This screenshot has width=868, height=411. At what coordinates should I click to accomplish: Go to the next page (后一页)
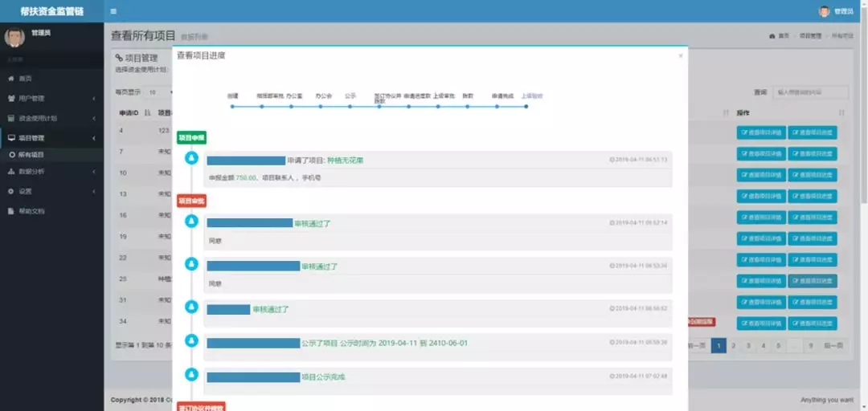[833, 345]
